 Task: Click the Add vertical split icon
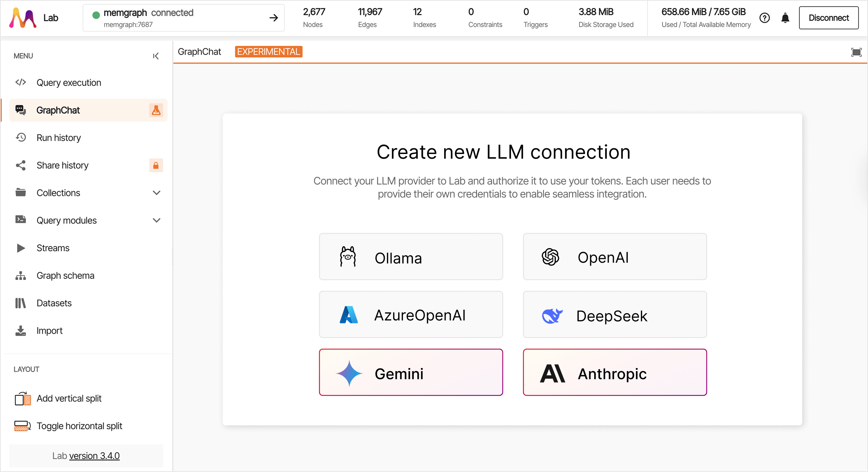(x=22, y=399)
